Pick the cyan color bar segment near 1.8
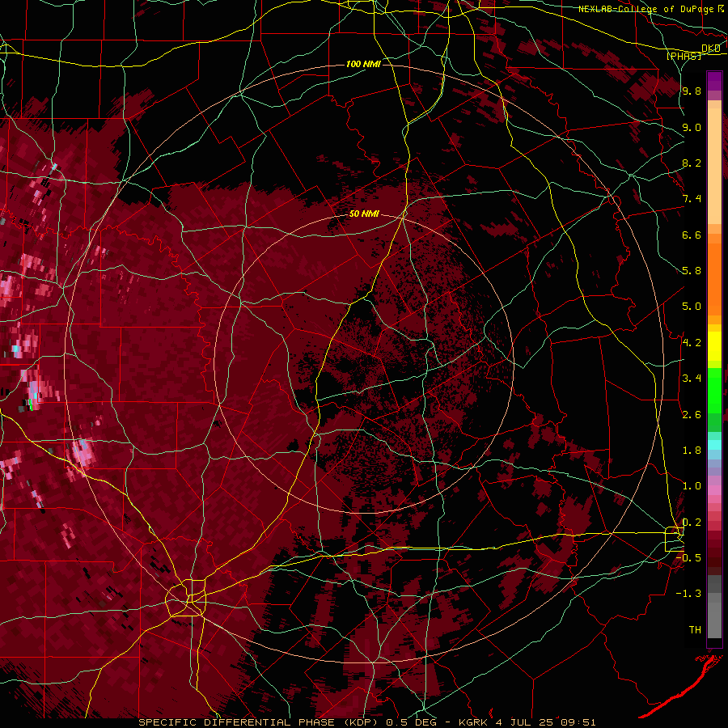 pos(714,445)
